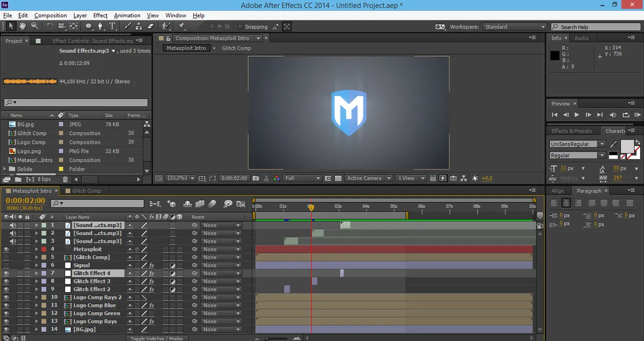Select the Puppet Pin tool

pyautogui.click(x=182, y=26)
